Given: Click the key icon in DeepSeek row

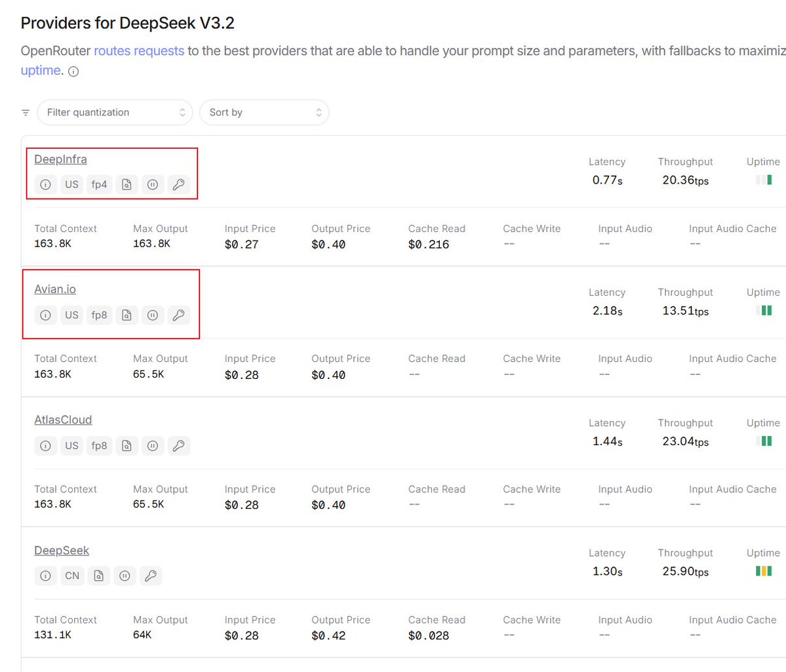Looking at the screenshot, I should pyautogui.click(x=150, y=576).
